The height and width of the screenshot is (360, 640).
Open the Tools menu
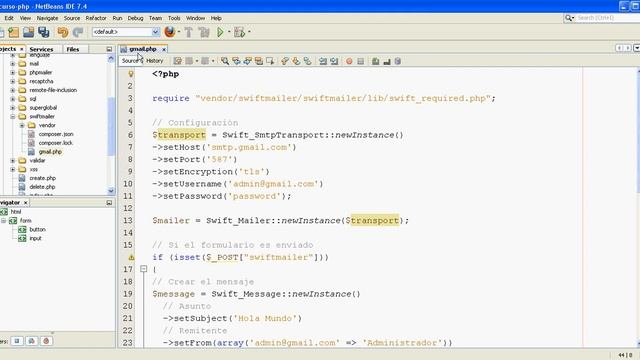click(x=174, y=18)
